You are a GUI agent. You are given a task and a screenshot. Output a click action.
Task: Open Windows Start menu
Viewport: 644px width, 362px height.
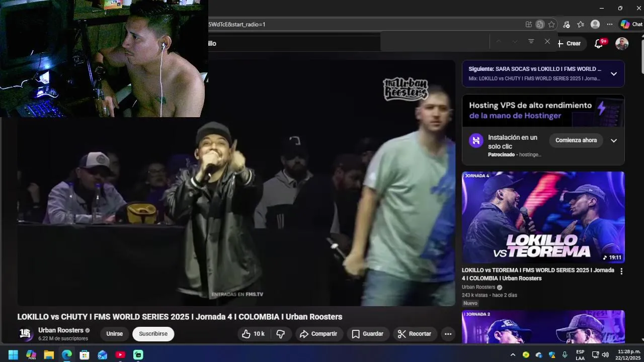pos(13,355)
